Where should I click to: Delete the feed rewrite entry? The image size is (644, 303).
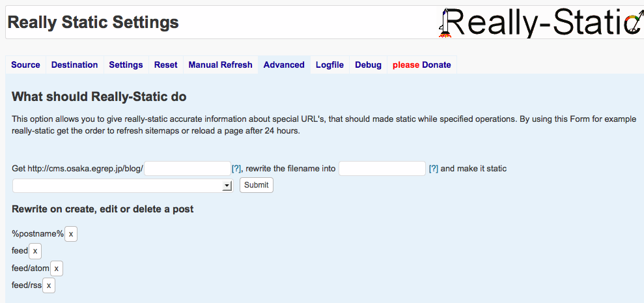point(35,251)
